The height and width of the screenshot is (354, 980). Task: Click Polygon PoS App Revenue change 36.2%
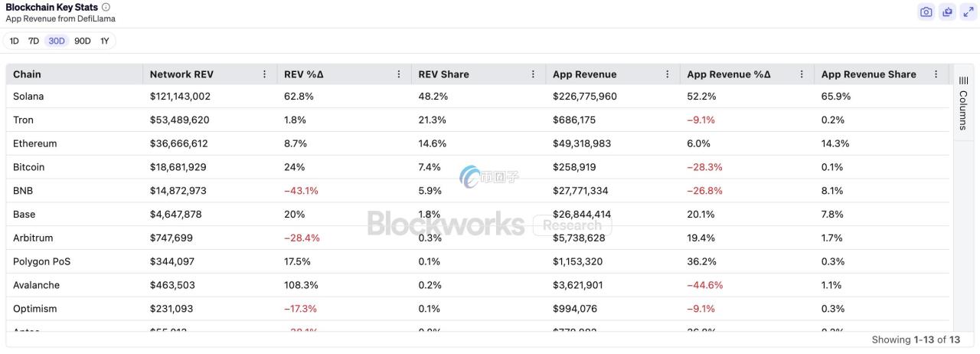pyautogui.click(x=702, y=262)
